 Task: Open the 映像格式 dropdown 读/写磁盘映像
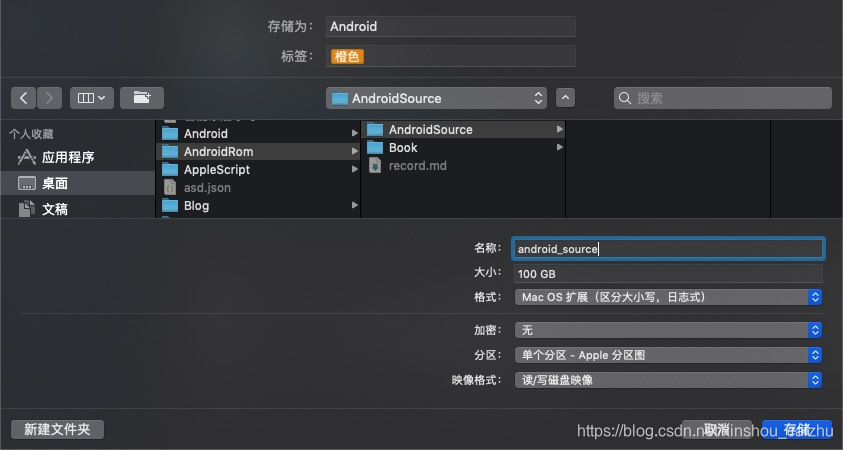tap(668, 380)
